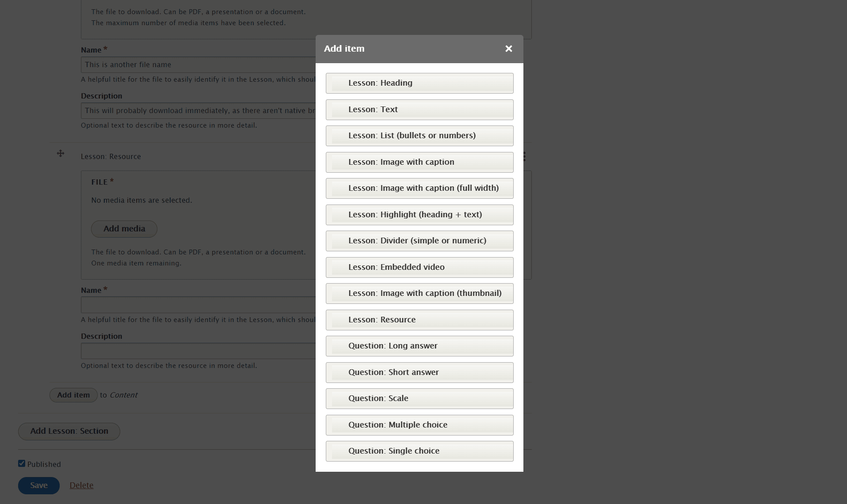The width and height of the screenshot is (847, 504).
Task: Add Question: Multiple choice
Action: [x=419, y=425]
